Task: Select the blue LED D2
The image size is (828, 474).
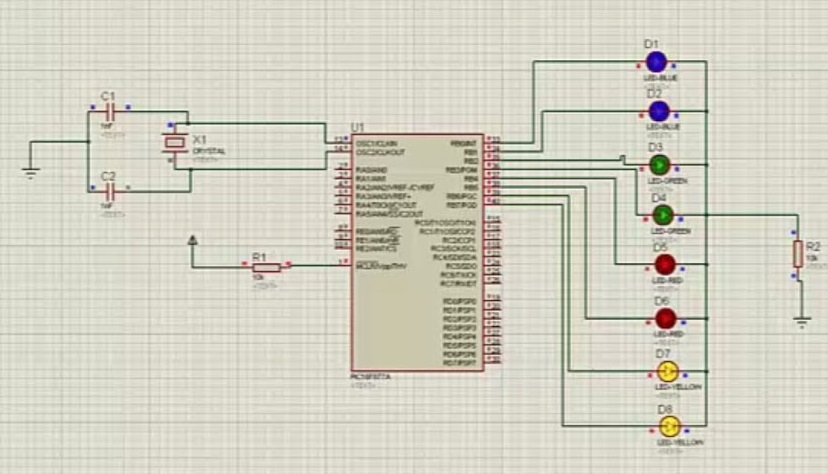Action: click(658, 112)
